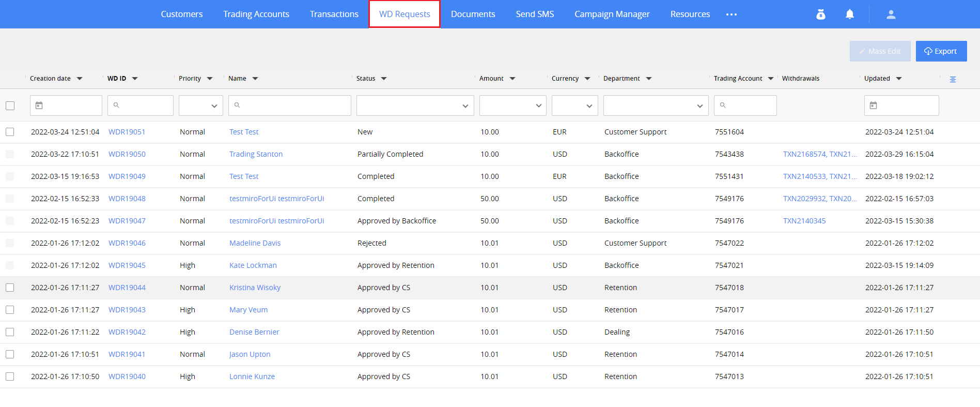Open Updated filter calendar icon
Image resolution: width=980 pixels, height=407 pixels.
click(x=874, y=105)
